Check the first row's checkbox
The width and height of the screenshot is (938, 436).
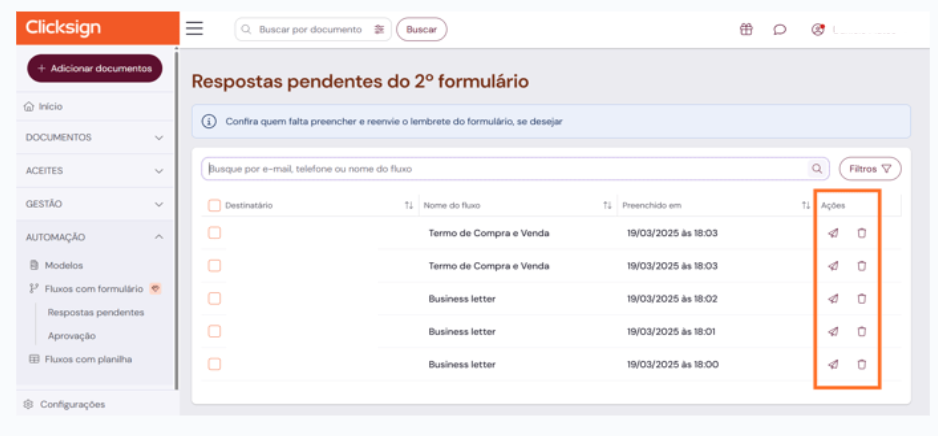click(214, 234)
